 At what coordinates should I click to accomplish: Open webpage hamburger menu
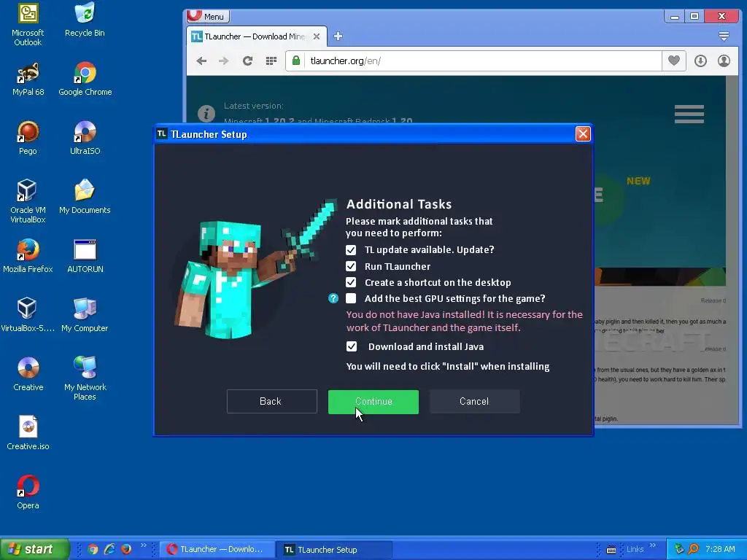(x=689, y=114)
